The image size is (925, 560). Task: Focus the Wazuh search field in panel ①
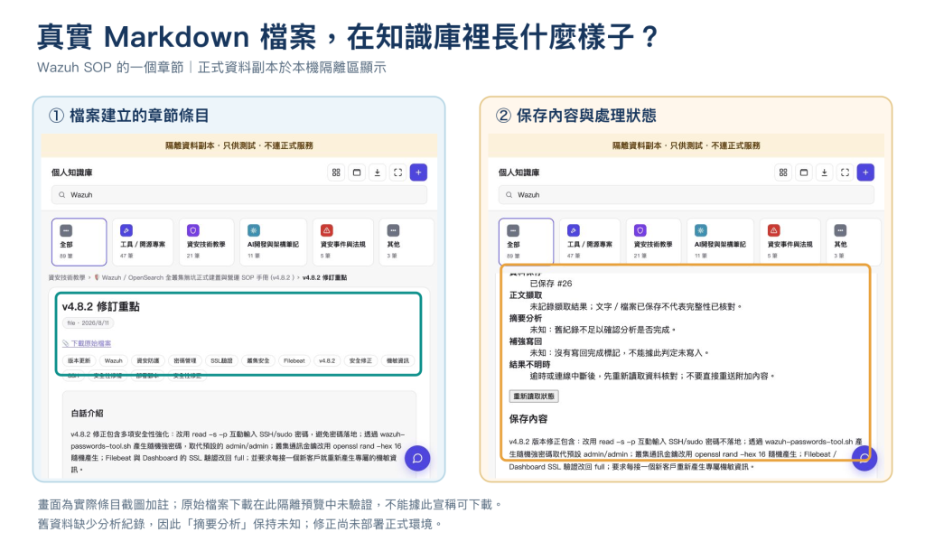pos(239,195)
